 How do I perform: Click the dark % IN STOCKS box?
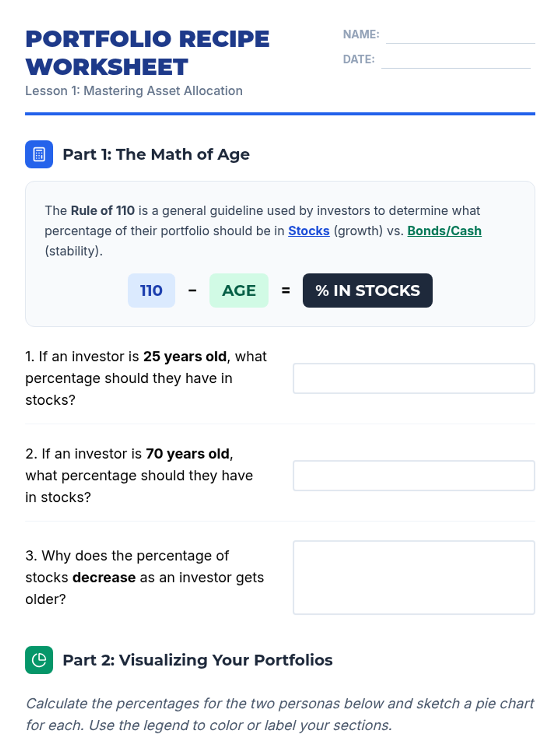click(x=367, y=290)
